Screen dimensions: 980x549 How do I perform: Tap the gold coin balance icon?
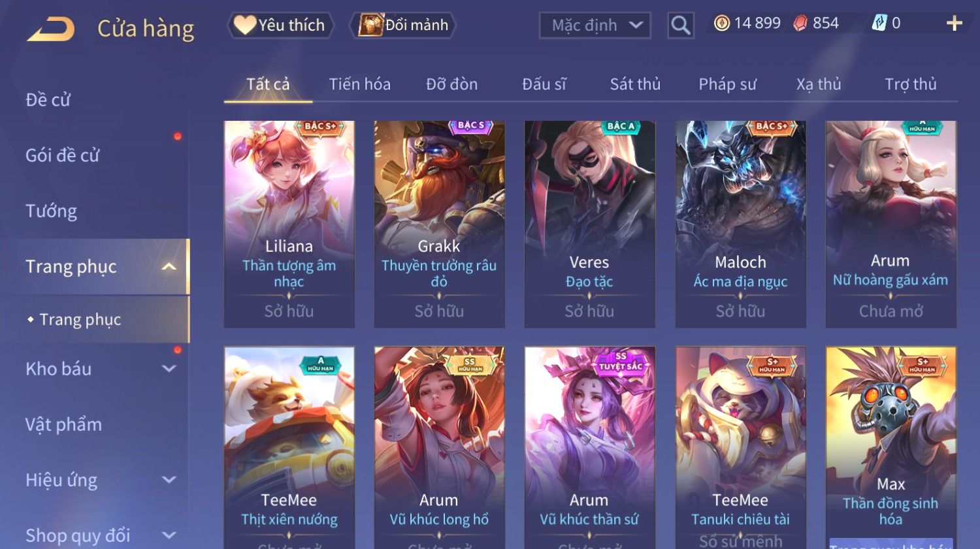coord(721,24)
